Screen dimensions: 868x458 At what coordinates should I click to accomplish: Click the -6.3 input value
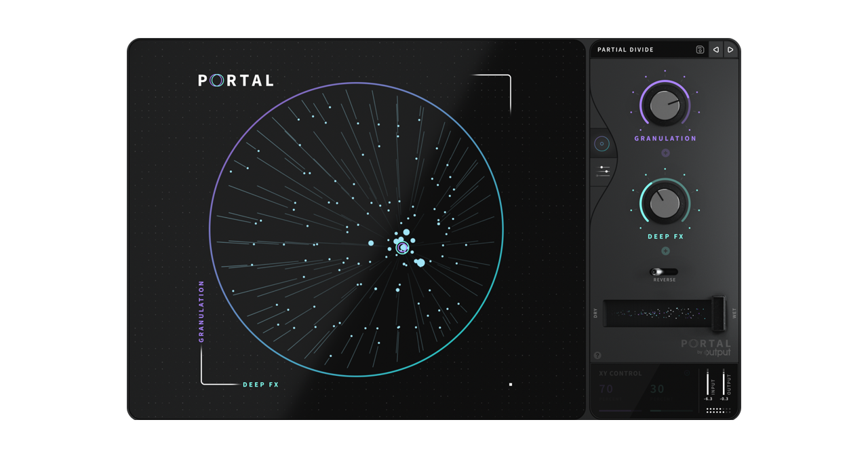tap(708, 399)
